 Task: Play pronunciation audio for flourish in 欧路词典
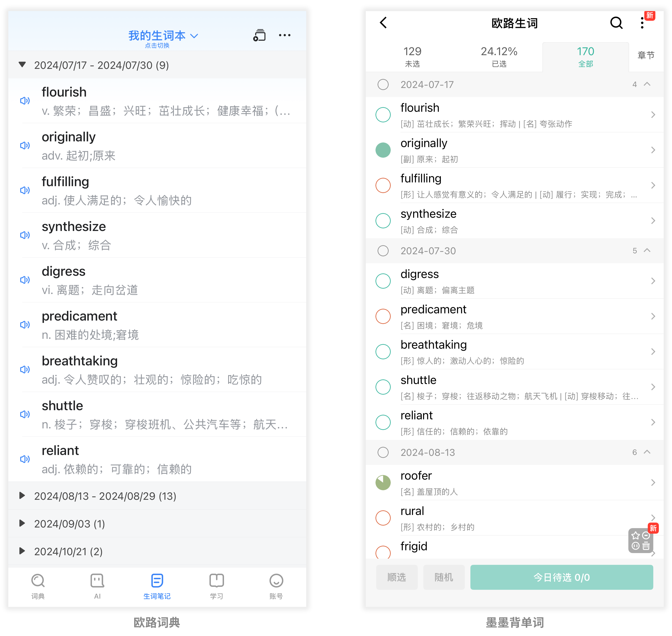25,101
